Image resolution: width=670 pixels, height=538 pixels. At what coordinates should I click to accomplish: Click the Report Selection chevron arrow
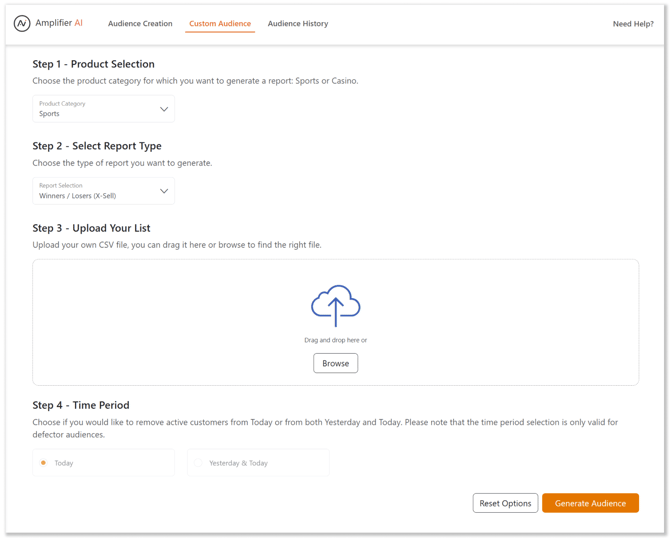164,191
